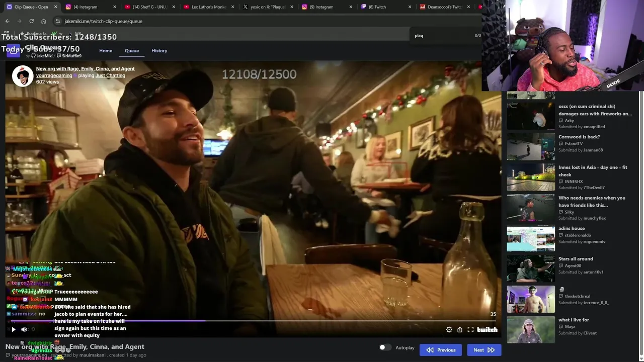Click submitter name roguemmiv
The image size is (644, 362).
(595, 242)
